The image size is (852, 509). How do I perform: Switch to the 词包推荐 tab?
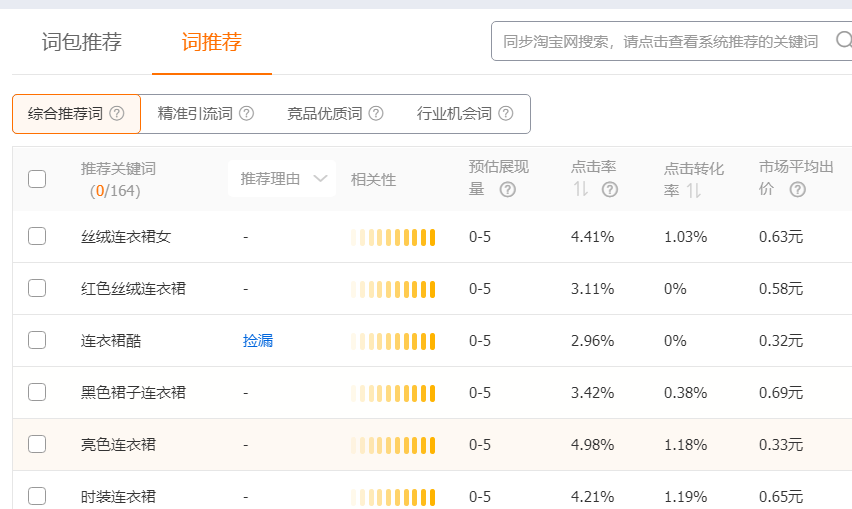tap(82, 42)
